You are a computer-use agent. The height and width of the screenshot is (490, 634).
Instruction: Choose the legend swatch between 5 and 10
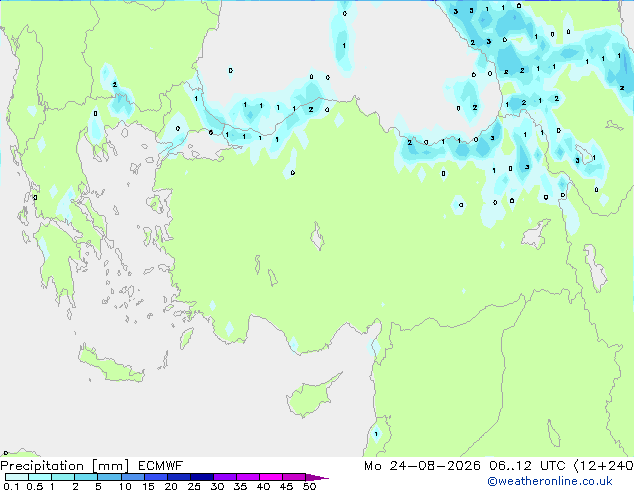pyautogui.click(x=109, y=477)
